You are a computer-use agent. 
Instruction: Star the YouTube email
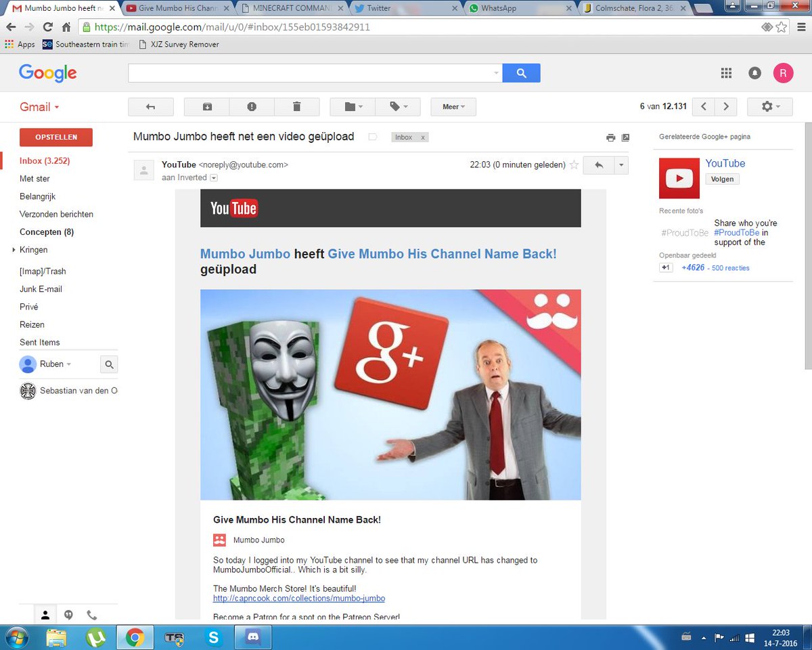click(x=574, y=165)
